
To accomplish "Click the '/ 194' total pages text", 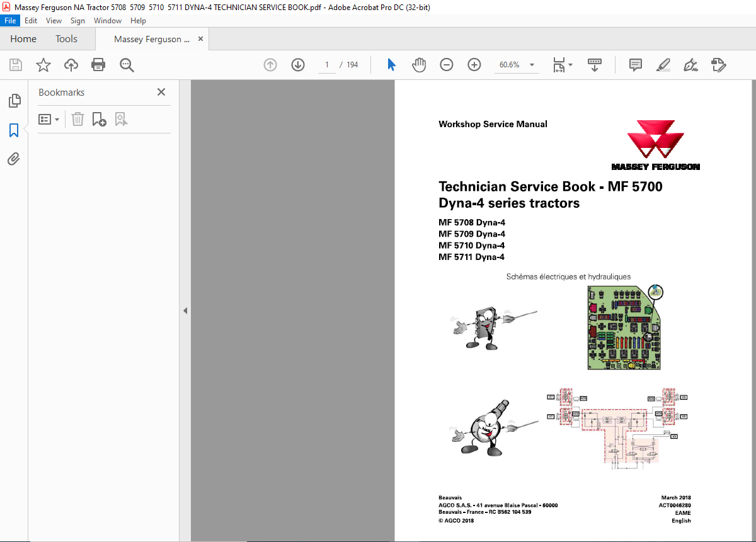I will tap(348, 65).
